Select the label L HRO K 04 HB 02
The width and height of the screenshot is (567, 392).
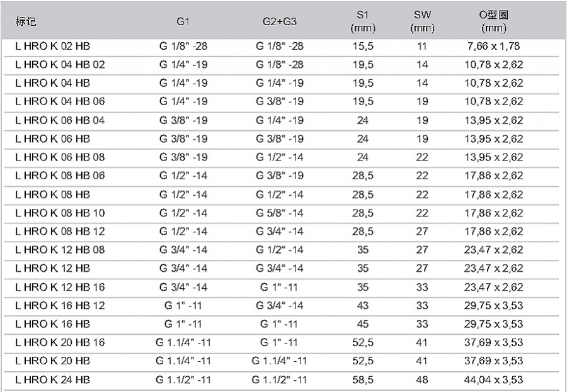click(x=60, y=65)
